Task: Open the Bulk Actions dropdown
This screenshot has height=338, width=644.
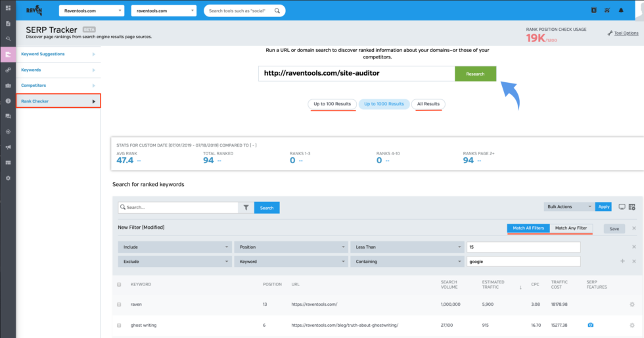Action: (568, 206)
